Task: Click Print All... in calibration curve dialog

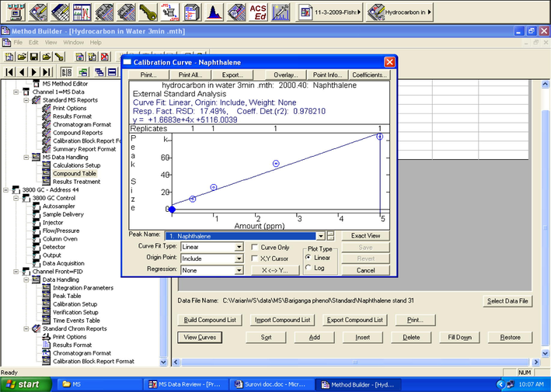Action: click(x=190, y=75)
